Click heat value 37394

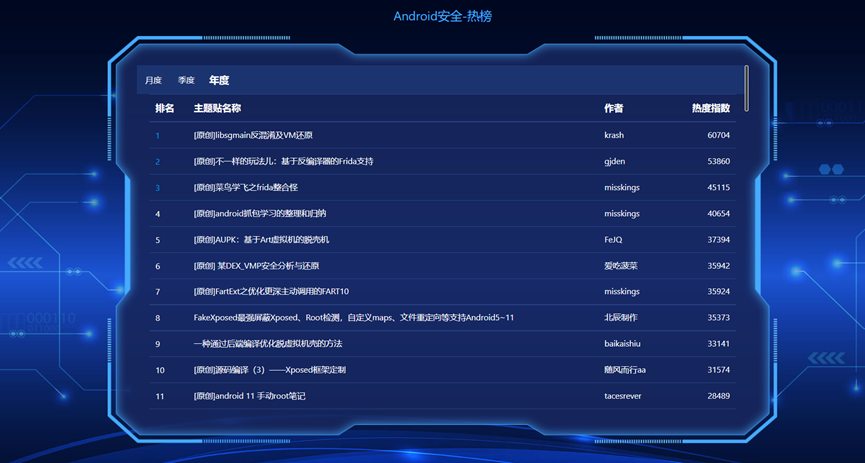[x=718, y=240]
